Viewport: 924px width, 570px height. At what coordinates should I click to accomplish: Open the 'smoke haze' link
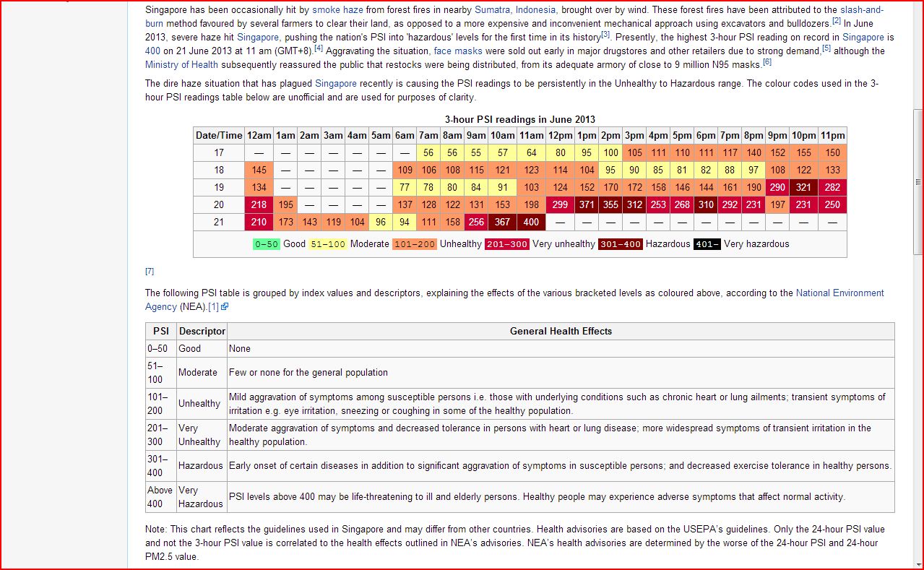click(337, 10)
